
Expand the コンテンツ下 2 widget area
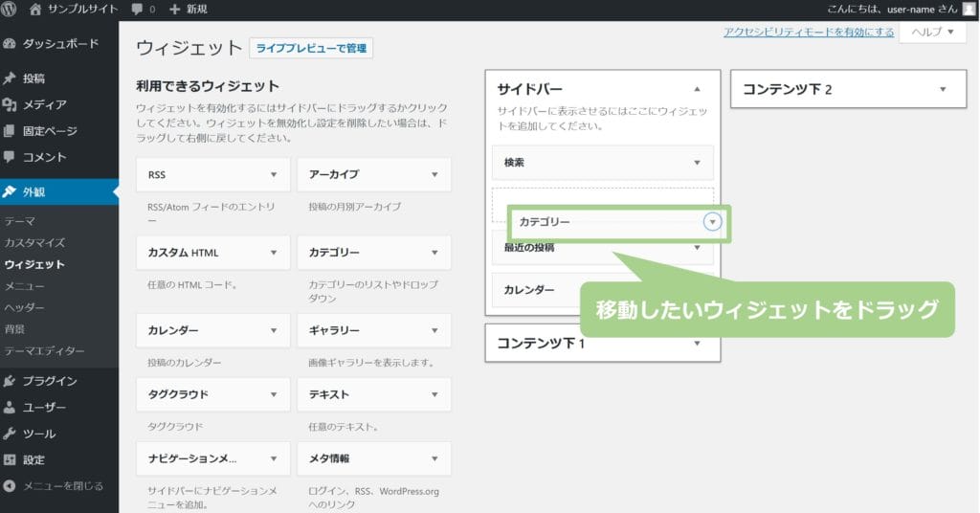click(x=943, y=89)
